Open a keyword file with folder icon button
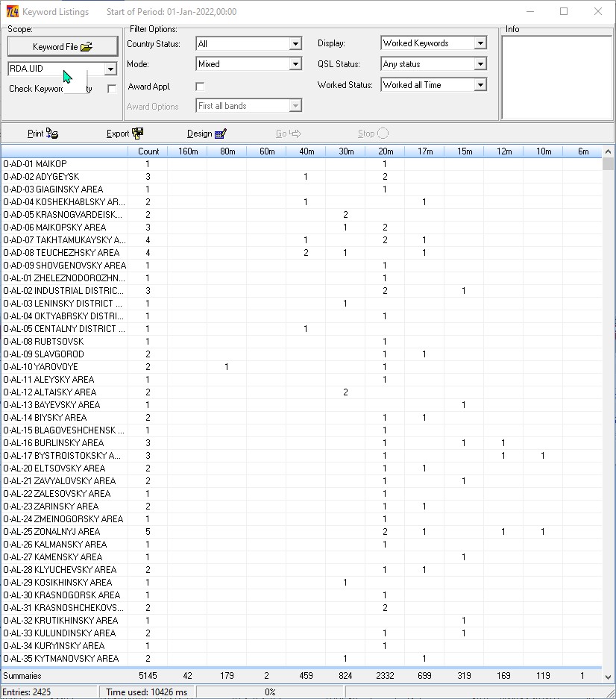The height and width of the screenshot is (699, 616). click(x=63, y=46)
